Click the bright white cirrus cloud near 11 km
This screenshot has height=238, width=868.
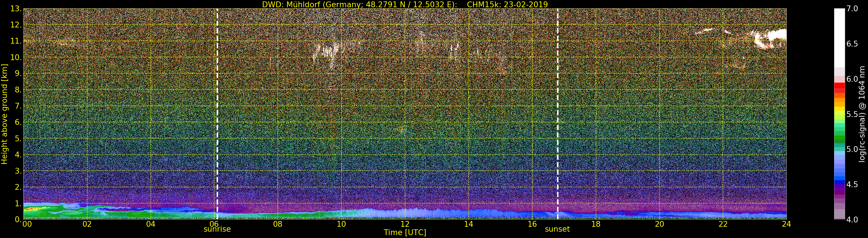pyautogui.click(x=771, y=39)
